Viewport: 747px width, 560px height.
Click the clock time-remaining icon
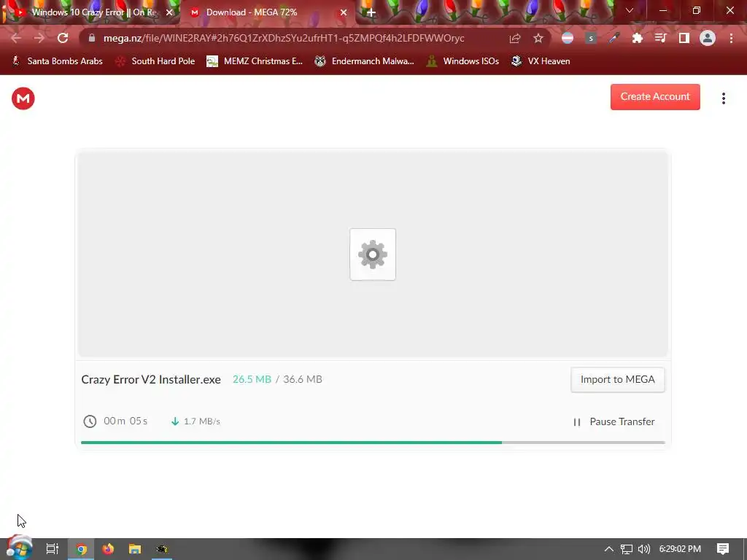pos(90,421)
